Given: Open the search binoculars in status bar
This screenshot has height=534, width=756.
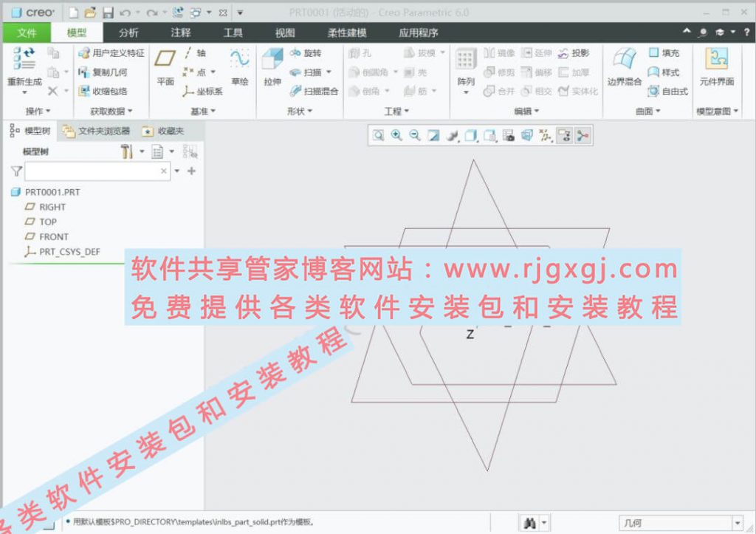Looking at the screenshot, I should coord(530,523).
